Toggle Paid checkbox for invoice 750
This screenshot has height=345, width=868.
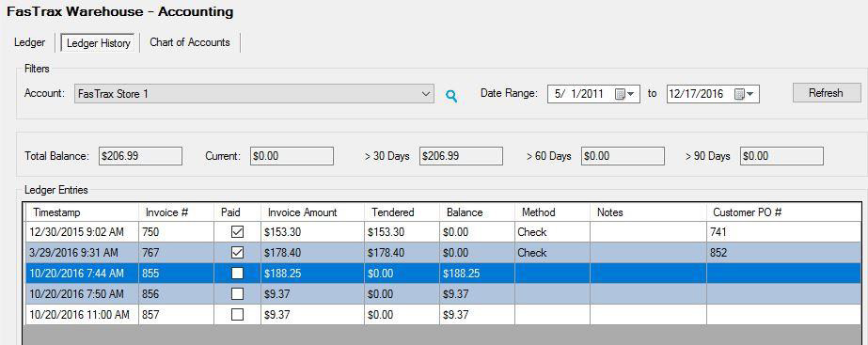tap(237, 232)
